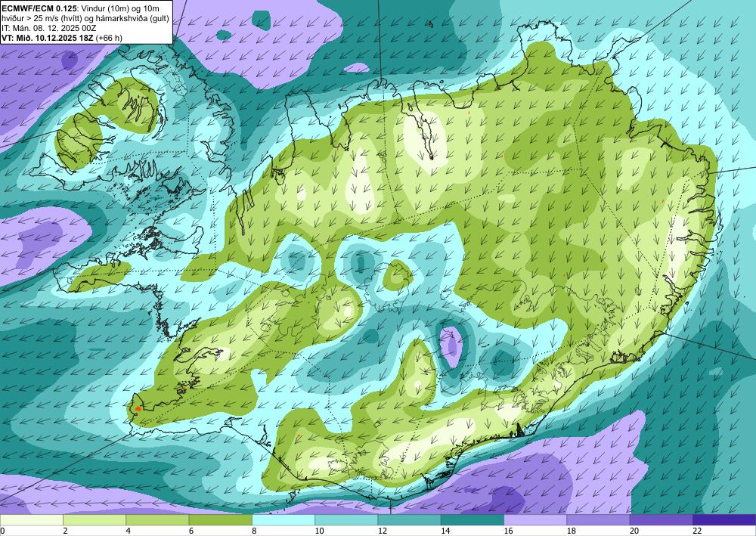
Task: Select the "IT: Mán. 08. 12. 2025 00Z" line
Action: tap(48, 28)
